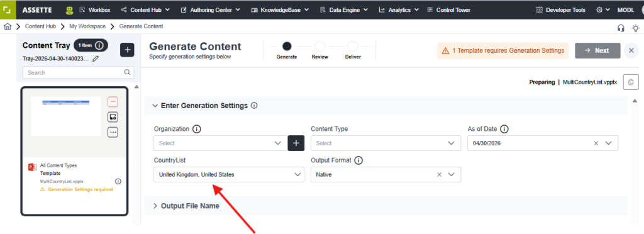Clear the Native output format
Screen dimensions: 644x234
coord(439,174)
